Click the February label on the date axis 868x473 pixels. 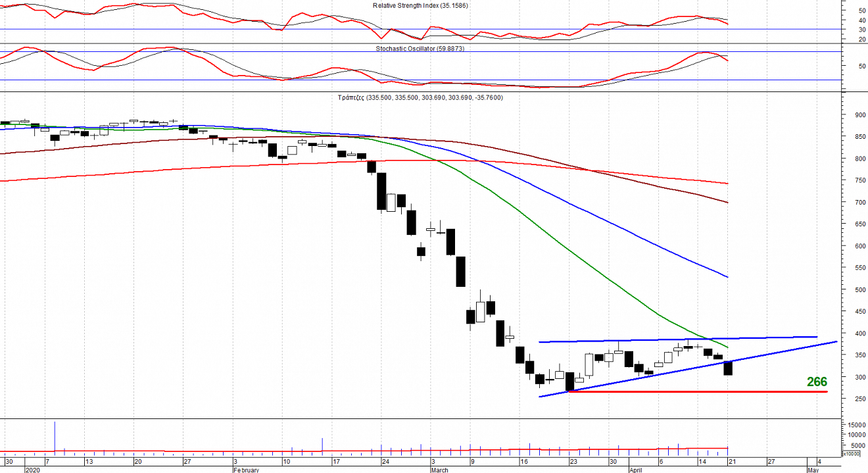(247, 470)
